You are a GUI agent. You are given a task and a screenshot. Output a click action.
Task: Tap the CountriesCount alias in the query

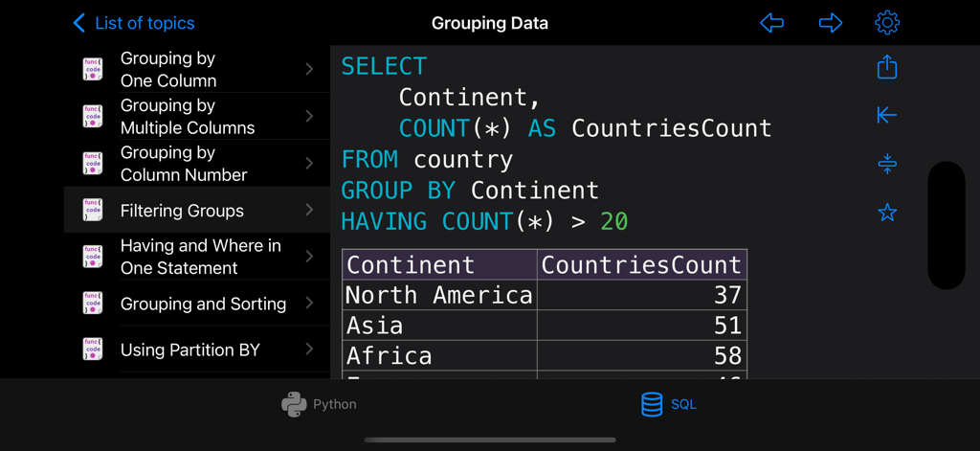tap(672, 128)
